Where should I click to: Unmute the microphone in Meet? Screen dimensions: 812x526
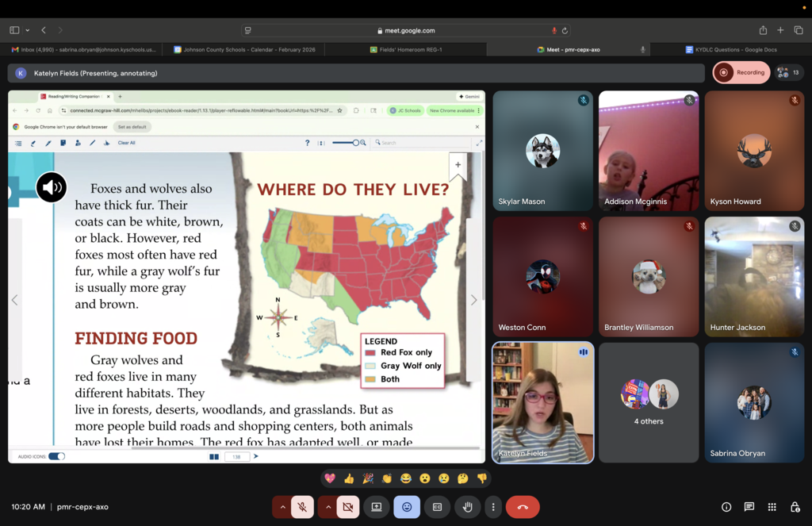(302, 507)
